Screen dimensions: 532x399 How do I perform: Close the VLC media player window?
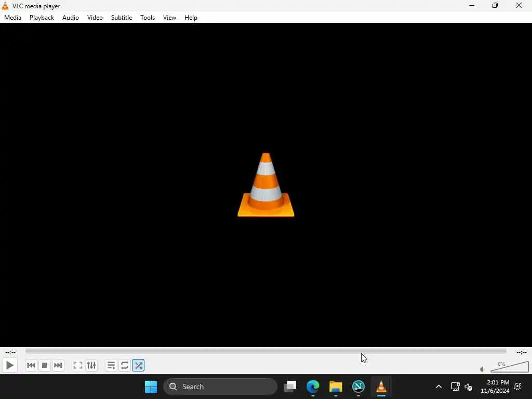pos(519,5)
